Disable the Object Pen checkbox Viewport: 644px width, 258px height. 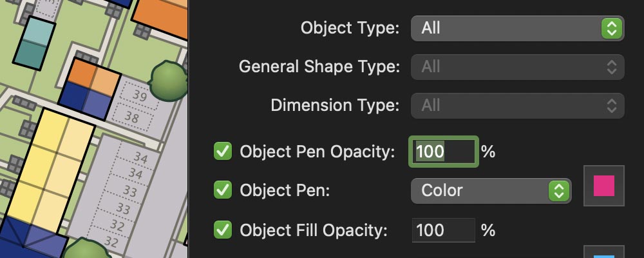(223, 190)
